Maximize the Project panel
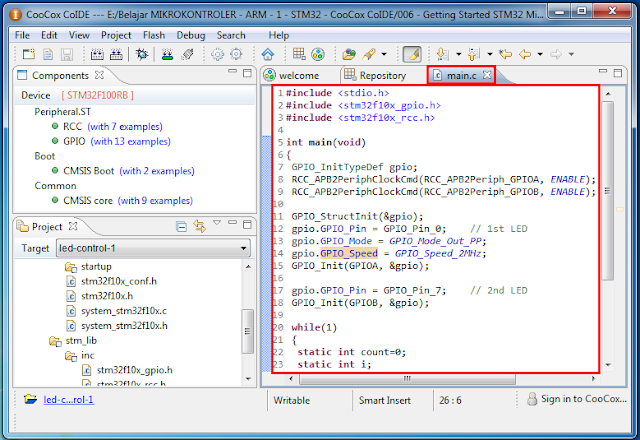This screenshot has width=640, height=440. 247,224
